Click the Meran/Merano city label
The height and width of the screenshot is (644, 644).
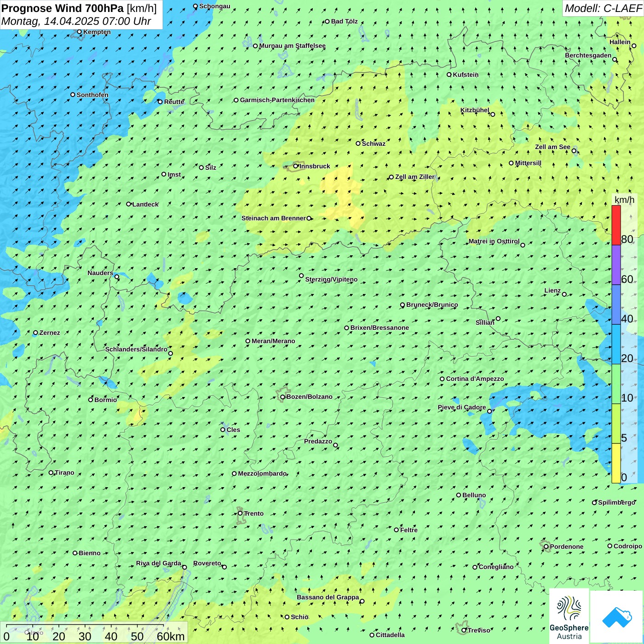(273, 341)
